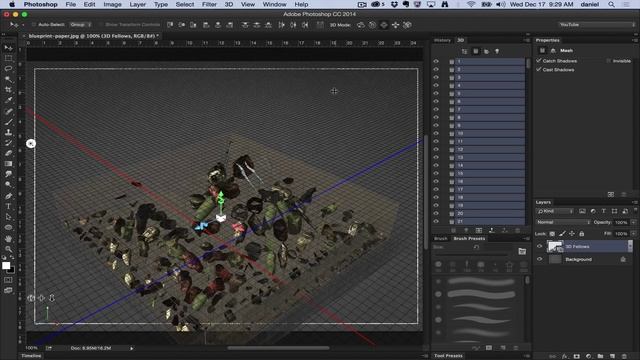Click the add layer mask icon
Image resolution: width=640 pixels, height=360 pixels.
[x=577, y=356]
